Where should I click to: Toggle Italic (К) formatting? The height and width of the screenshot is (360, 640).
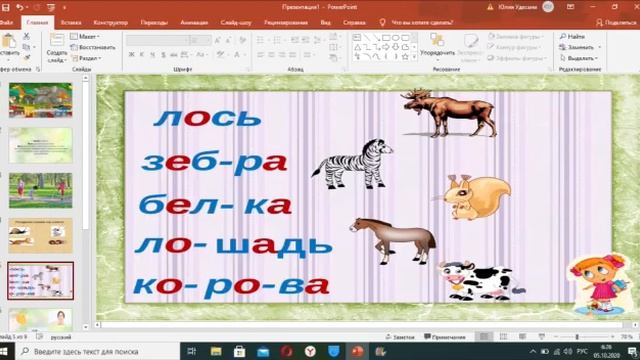[142, 54]
